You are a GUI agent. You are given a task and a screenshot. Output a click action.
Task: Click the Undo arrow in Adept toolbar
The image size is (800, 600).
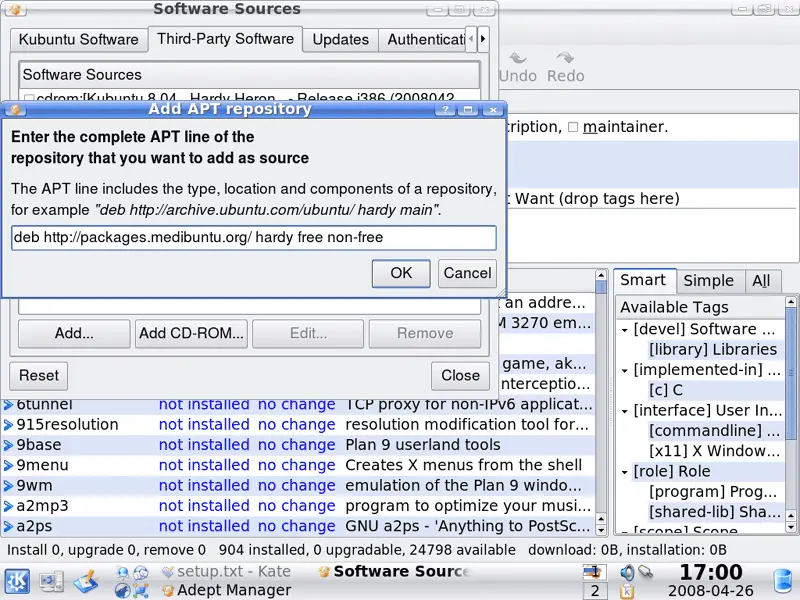pyautogui.click(x=518, y=67)
